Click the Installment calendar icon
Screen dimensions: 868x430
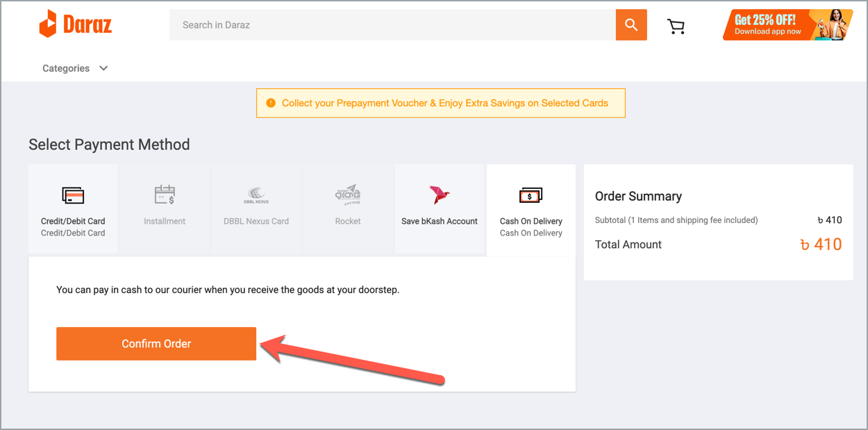tap(165, 195)
